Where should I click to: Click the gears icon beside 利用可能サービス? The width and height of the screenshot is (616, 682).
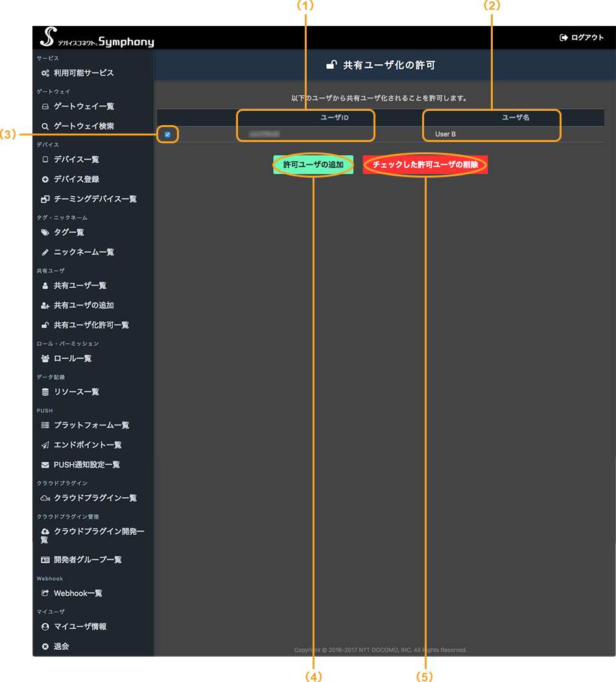[x=45, y=73]
